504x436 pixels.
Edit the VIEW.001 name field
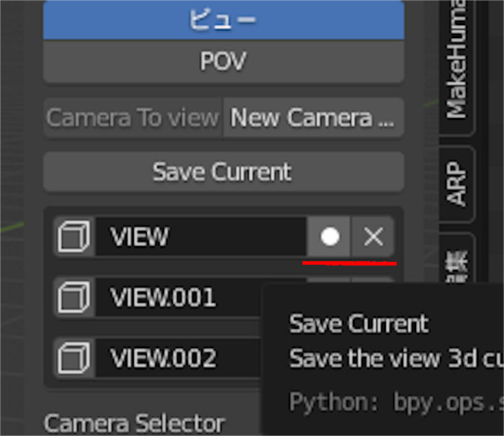(x=180, y=297)
